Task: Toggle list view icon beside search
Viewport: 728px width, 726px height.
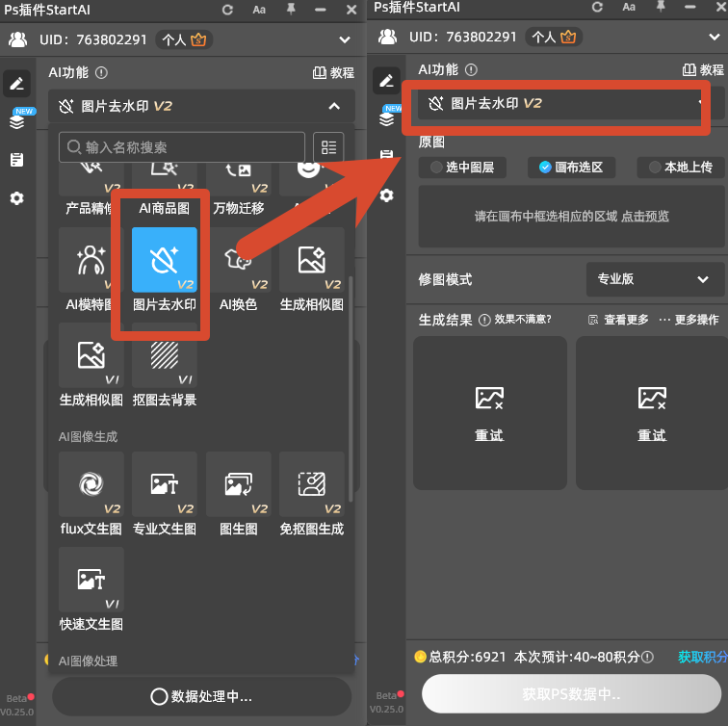Action: 328,147
